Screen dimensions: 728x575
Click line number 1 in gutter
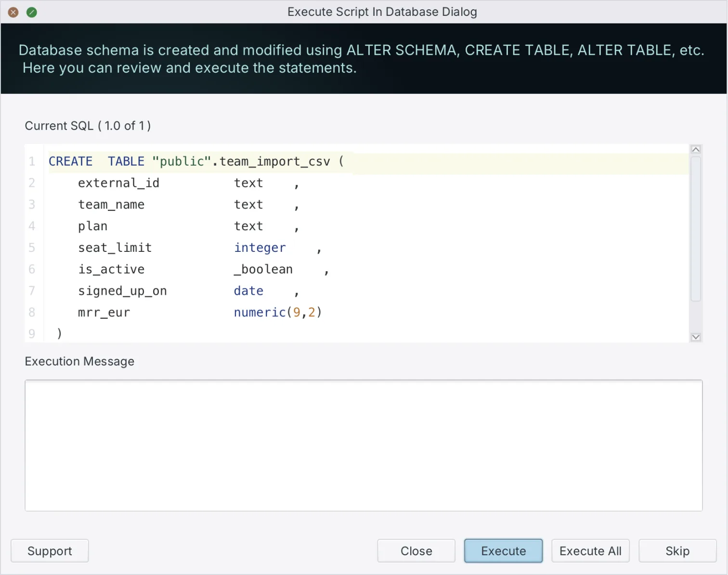click(32, 161)
